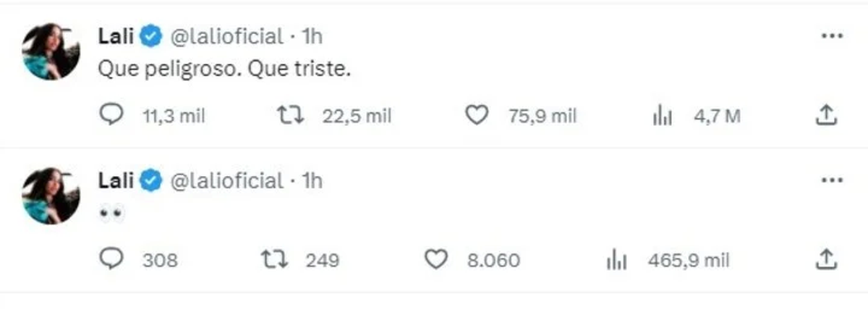This screenshot has height=315, width=868.
Task: Open Lali's avatar on second tweet
Action: [x=50, y=195]
